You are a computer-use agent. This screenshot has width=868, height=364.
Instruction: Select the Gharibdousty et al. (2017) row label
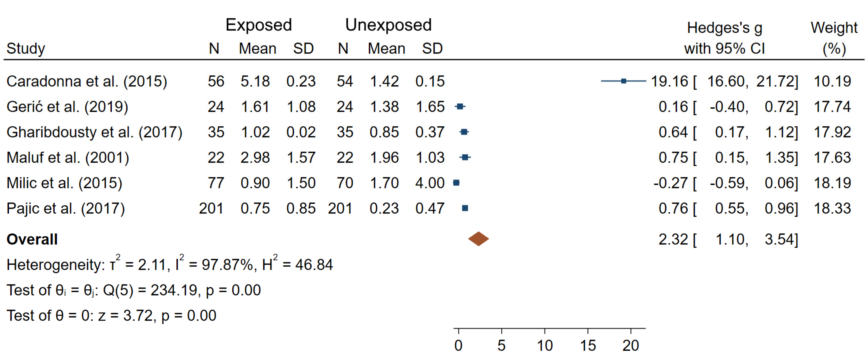[94, 132]
